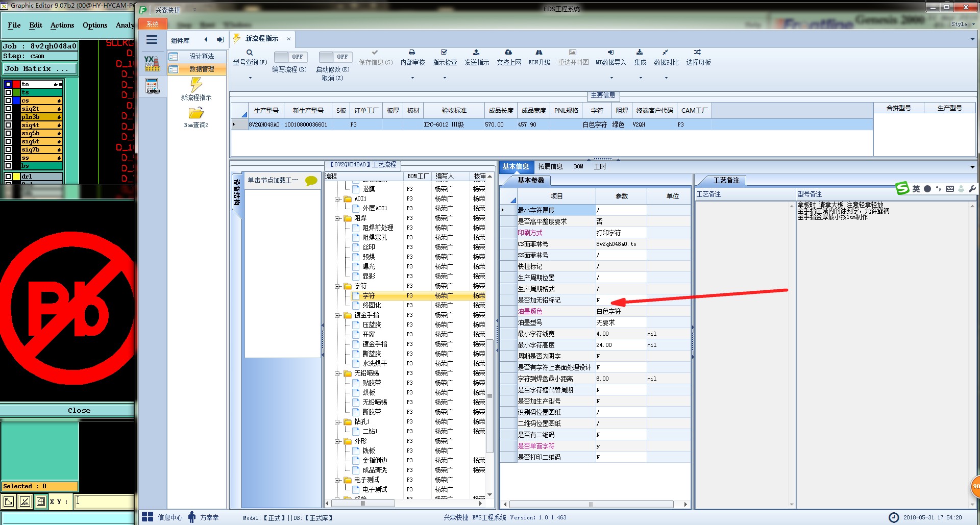980x525 pixels.
Task: Open dropdown arrow under 指示检查
Action: click(445, 78)
